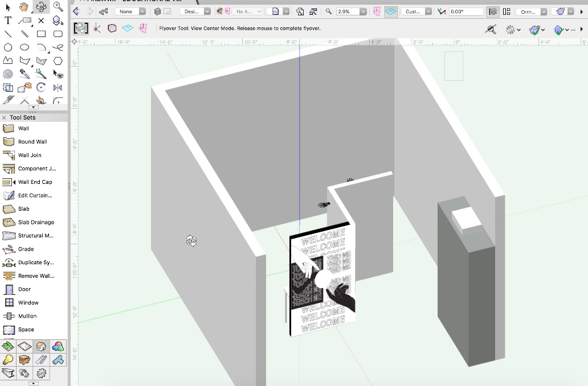Select the Oval tool
This screenshot has width=588, height=386.
click(24, 47)
